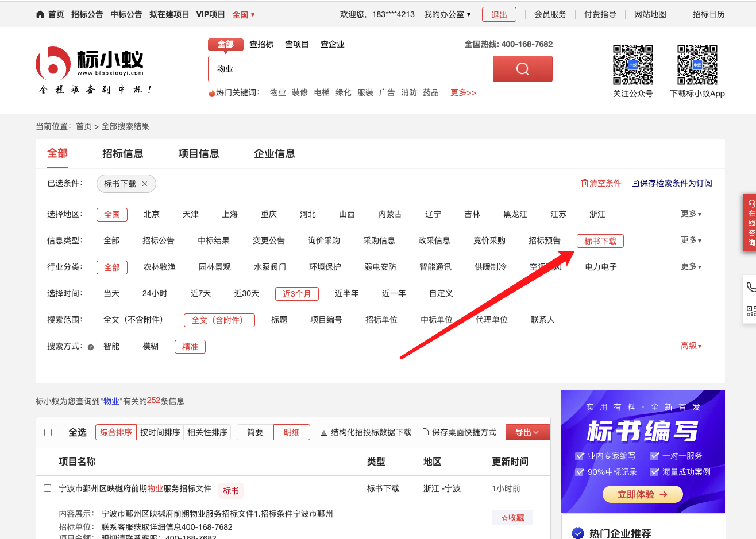Click 保存检索条件为订阅 save icon link
This screenshot has width=756, height=539.
click(x=635, y=183)
